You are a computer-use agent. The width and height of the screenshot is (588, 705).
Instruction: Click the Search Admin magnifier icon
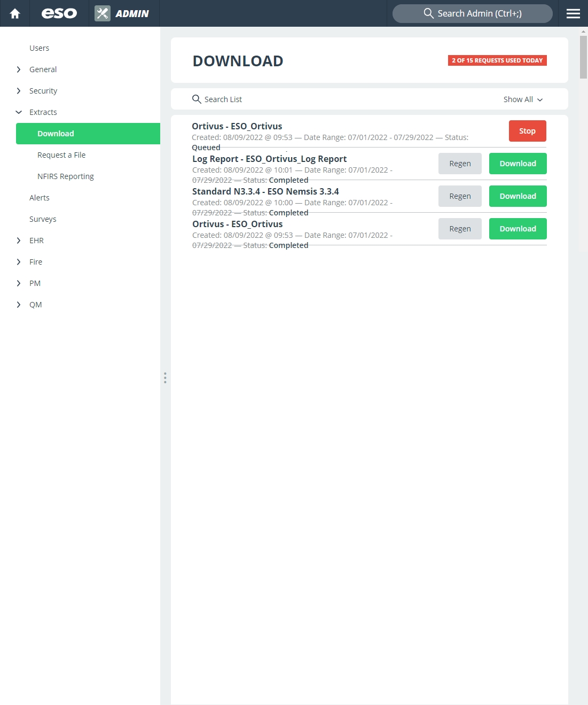(x=428, y=13)
